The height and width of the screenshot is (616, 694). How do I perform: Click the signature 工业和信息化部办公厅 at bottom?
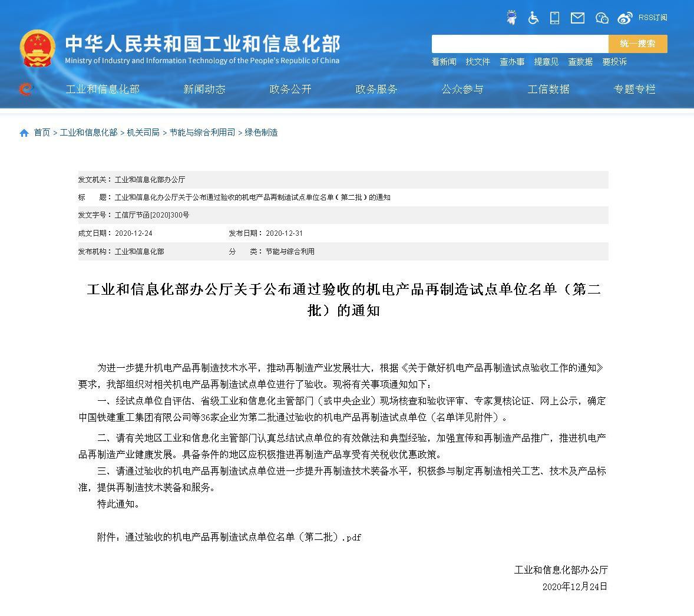click(x=561, y=570)
